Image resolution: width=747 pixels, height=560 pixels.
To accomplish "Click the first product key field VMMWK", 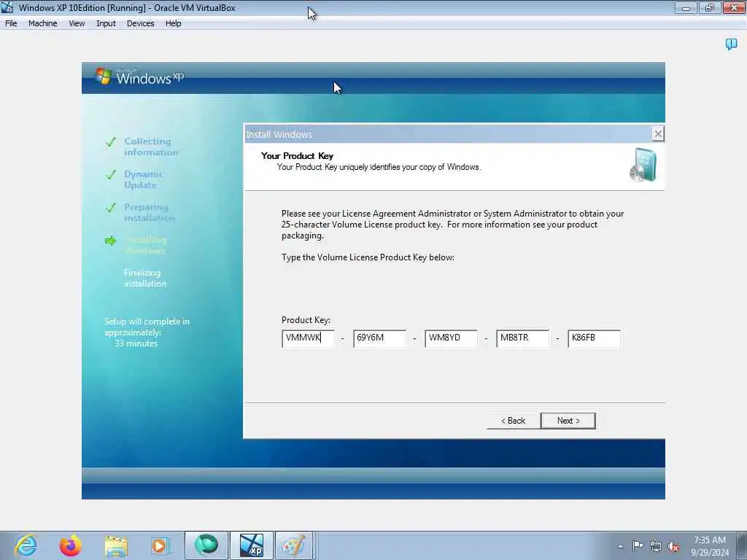I will coord(308,338).
